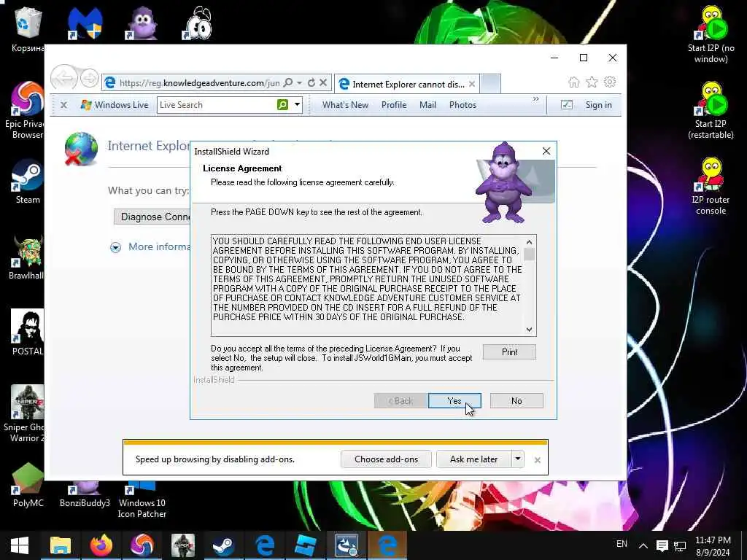This screenshot has width=747, height=560.
Task: Open Profile in Windows Live toolbar
Action: coord(393,105)
